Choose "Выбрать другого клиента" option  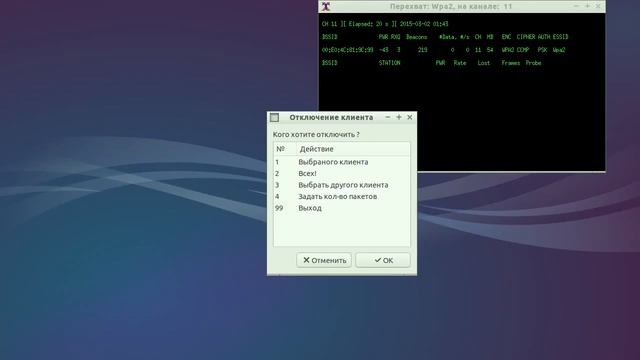coord(342,185)
